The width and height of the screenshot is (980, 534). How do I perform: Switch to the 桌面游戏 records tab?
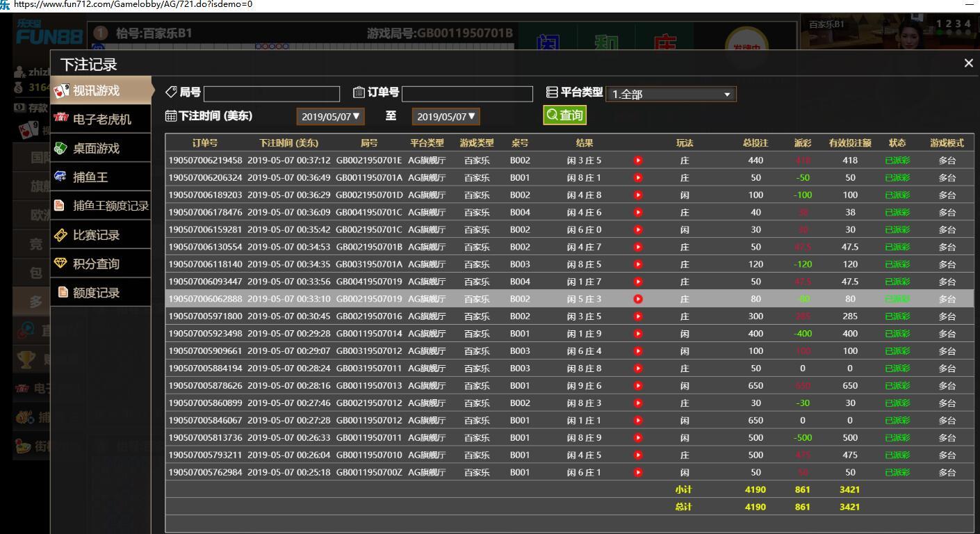101,148
